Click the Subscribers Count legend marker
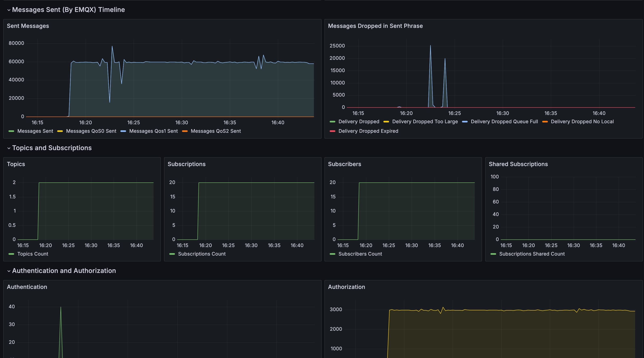644x358 pixels. click(333, 254)
